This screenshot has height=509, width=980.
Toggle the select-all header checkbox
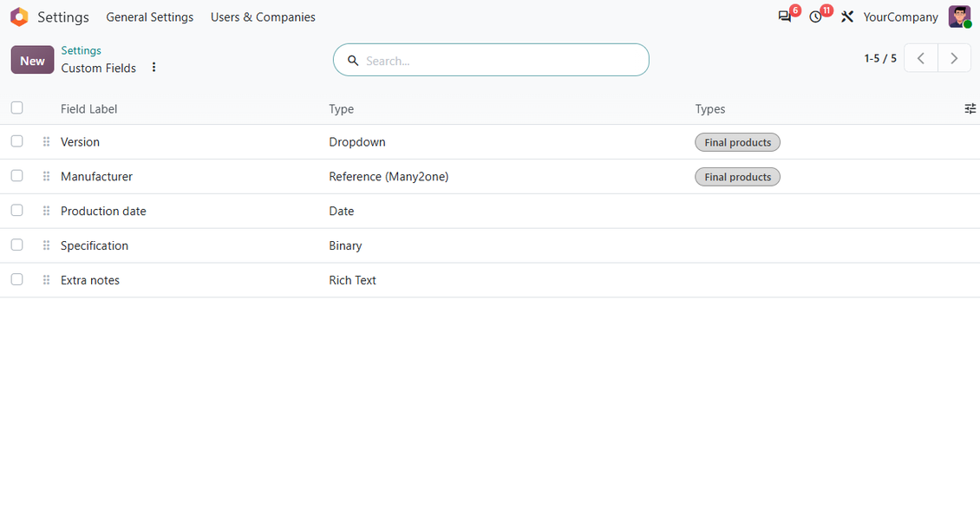(16, 108)
